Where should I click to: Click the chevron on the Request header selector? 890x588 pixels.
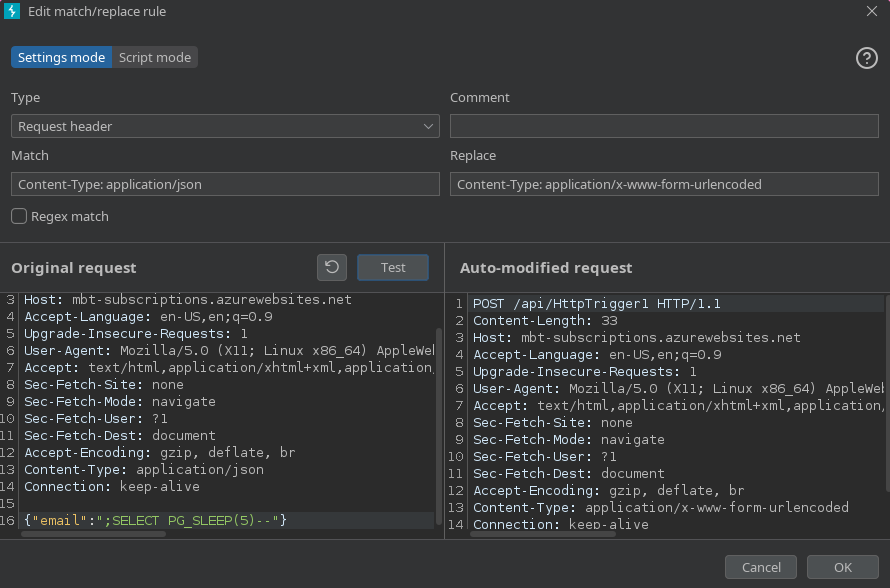[429, 126]
